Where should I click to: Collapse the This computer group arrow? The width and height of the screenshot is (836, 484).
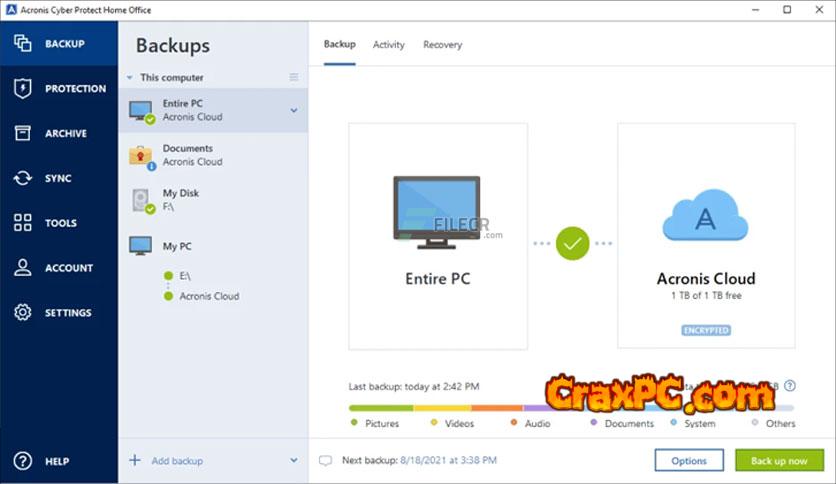coord(130,78)
